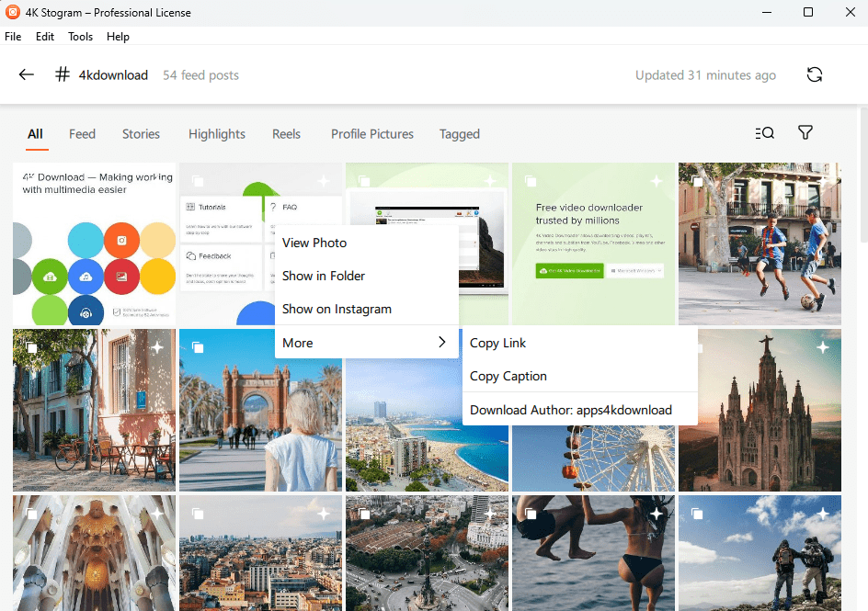This screenshot has height=611, width=868.
Task: Select Copy Link from submenu
Action: (x=579, y=343)
